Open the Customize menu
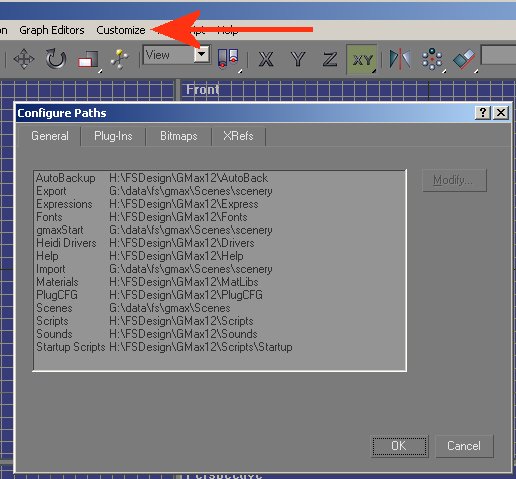Screen dimensions: 516x479 click(121, 30)
